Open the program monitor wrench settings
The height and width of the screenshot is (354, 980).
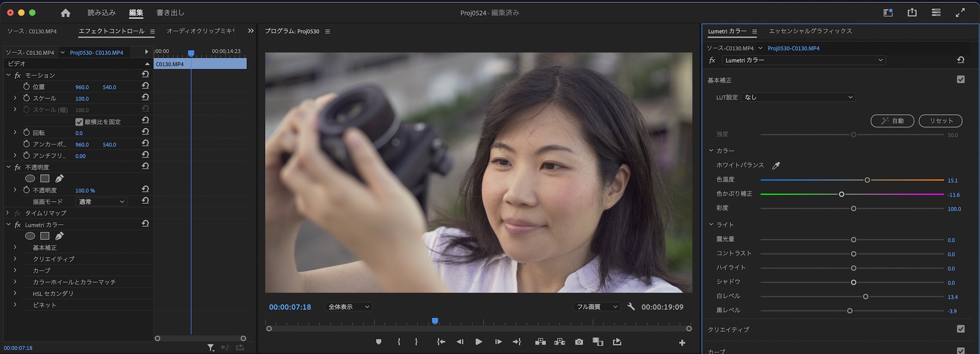coord(631,307)
